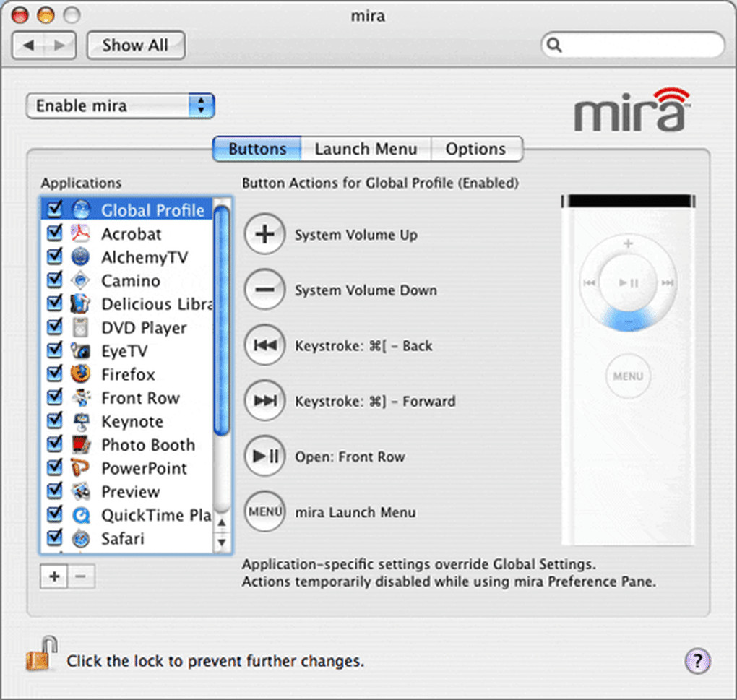Screen dimensions: 737x700
Task: Uncheck the Acrobat application checkbox
Action: (54, 233)
